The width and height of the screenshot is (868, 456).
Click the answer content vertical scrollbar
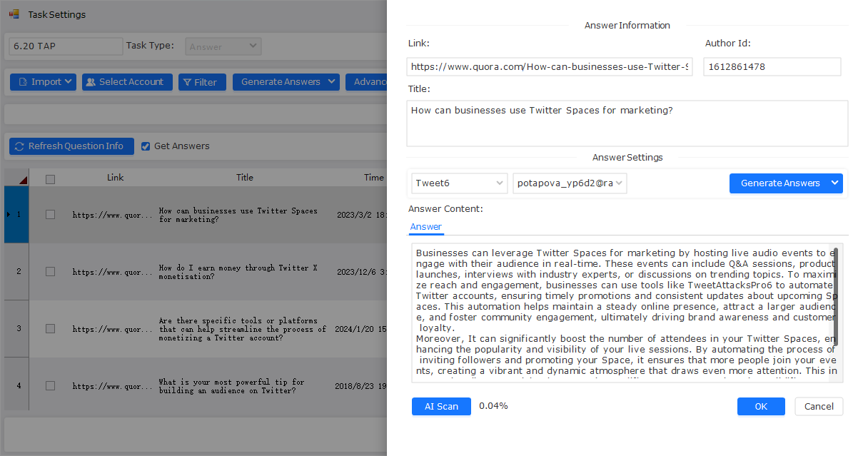tap(836, 296)
